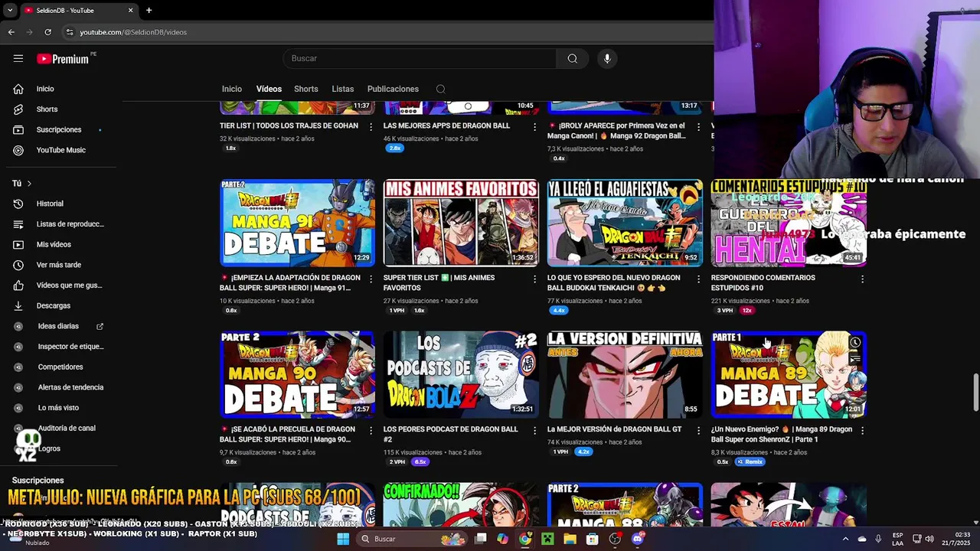This screenshot has height=551, width=980.
Task: Go to Inicio home icon
Action: (x=18, y=89)
